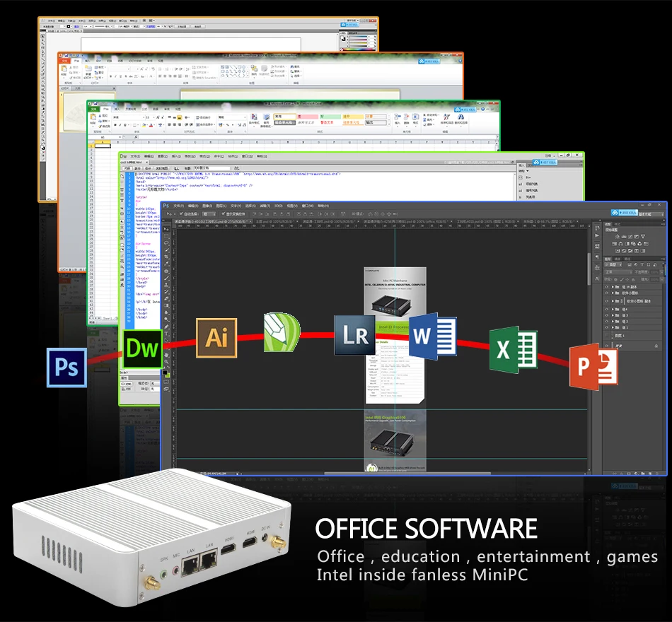Select the Clone Stamp tool in Photoshop
This screenshot has width=672, height=622.
(166, 285)
